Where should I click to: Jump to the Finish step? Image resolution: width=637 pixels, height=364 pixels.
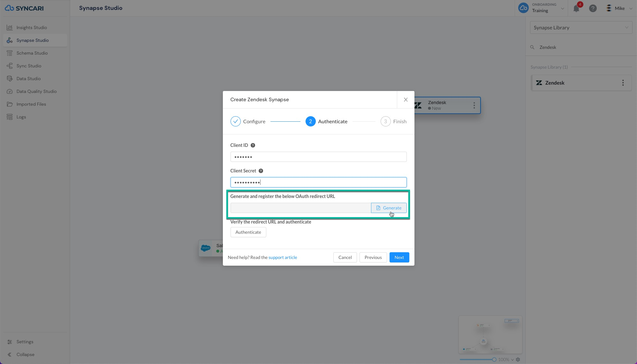pyautogui.click(x=393, y=121)
